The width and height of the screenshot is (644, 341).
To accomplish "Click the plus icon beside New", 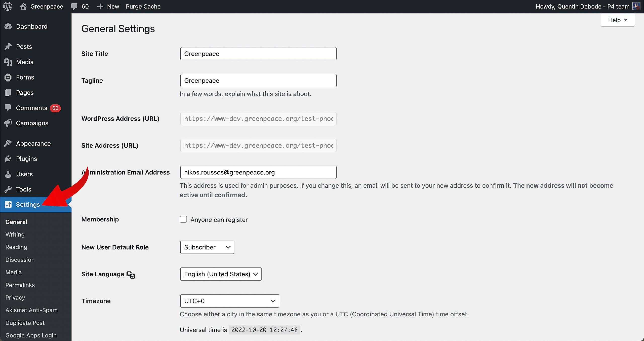I will pos(100,7).
